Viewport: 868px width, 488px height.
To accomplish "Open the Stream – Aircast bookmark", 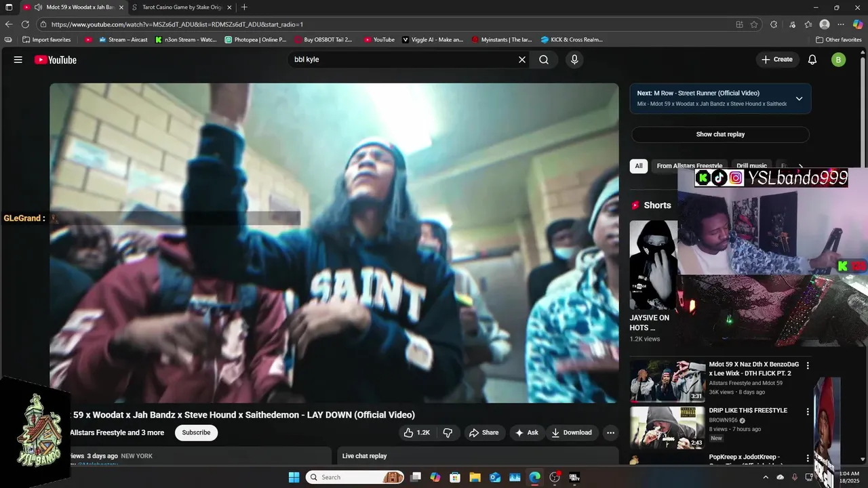I will [x=123, y=39].
